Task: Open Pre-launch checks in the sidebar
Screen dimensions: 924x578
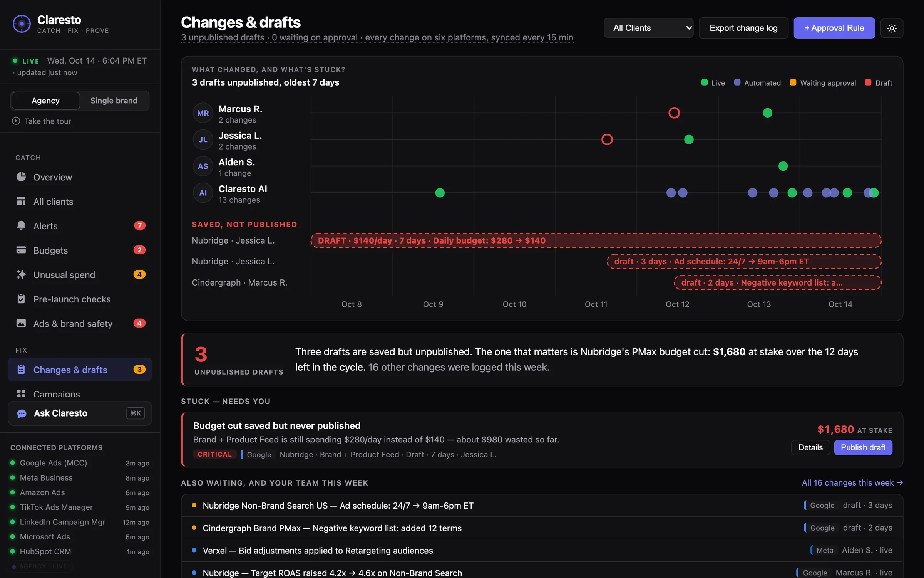Action: point(80,299)
